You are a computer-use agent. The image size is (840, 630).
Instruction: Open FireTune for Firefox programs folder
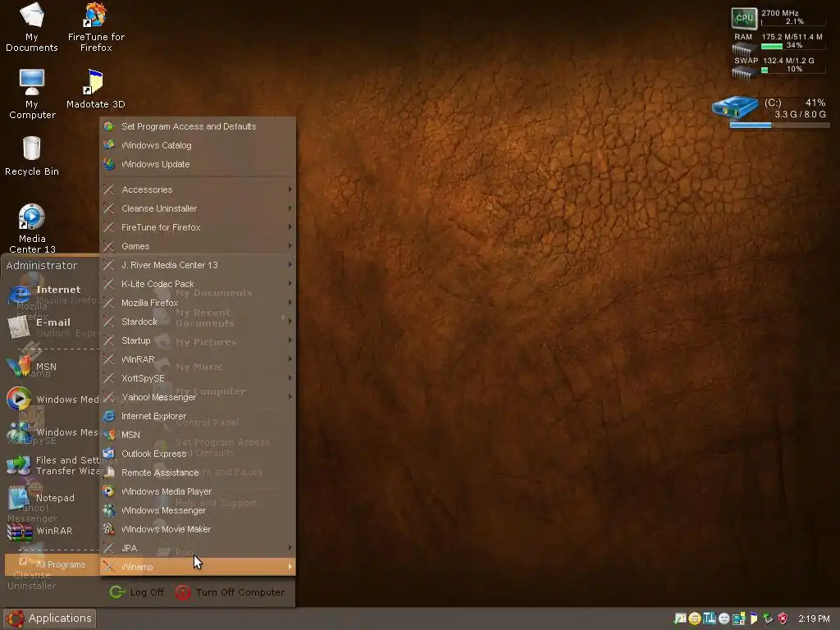pos(198,227)
